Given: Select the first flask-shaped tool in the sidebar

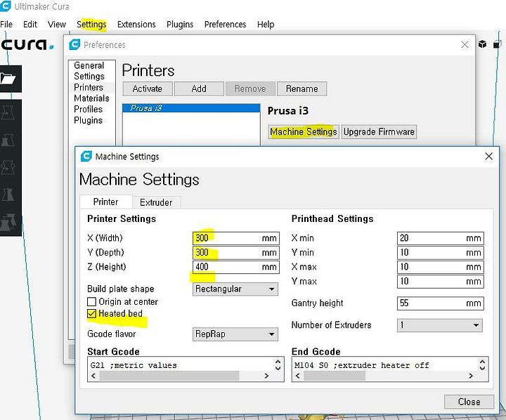Looking at the screenshot, I should [x=8, y=113].
